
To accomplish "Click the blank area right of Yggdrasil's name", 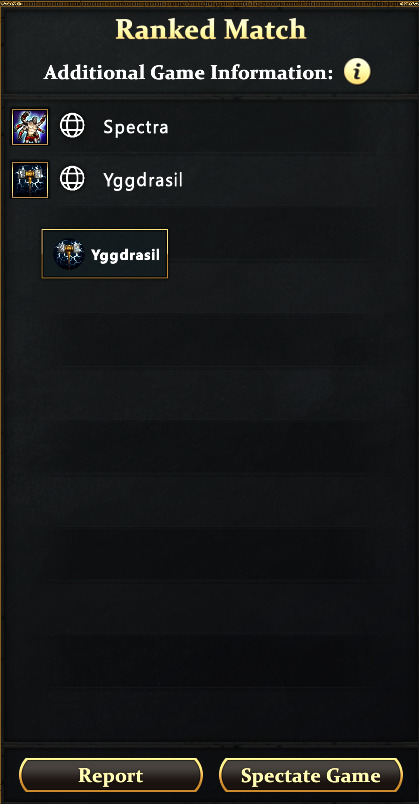I will tap(277, 180).
